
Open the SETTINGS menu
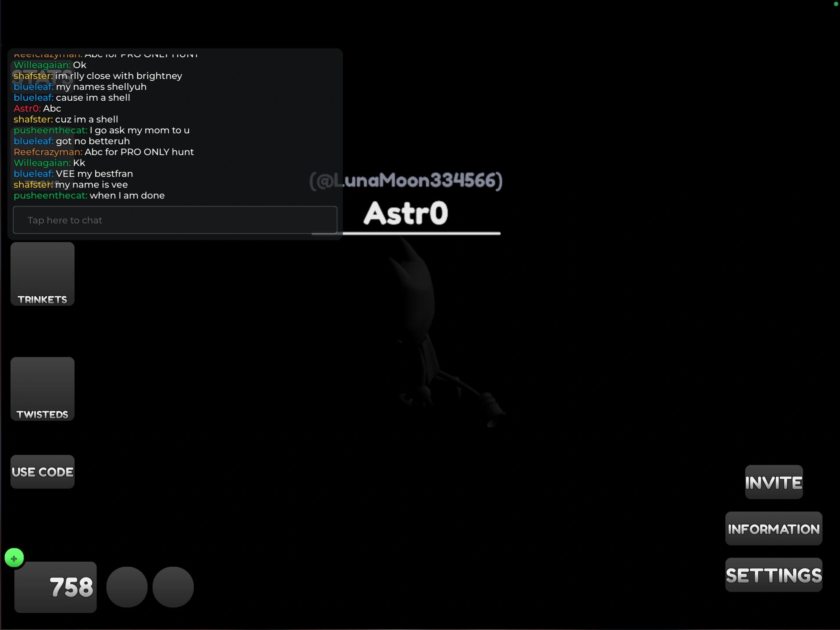click(x=773, y=575)
